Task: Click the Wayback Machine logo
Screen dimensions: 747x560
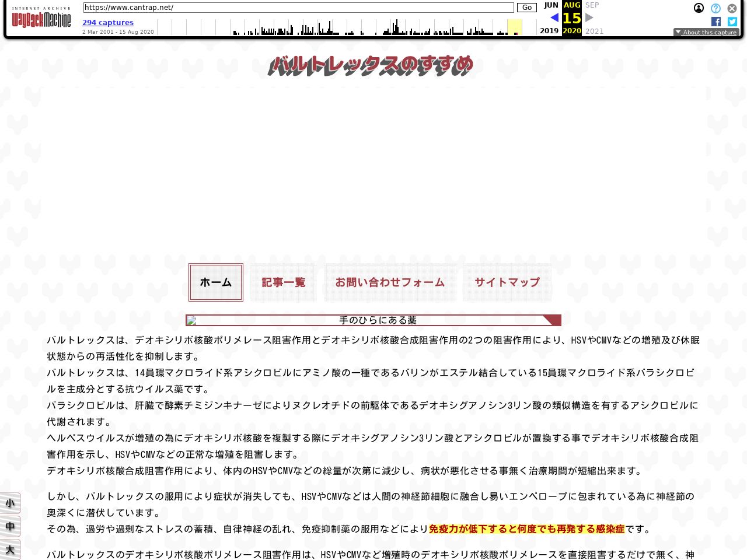Action: coord(41,19)
